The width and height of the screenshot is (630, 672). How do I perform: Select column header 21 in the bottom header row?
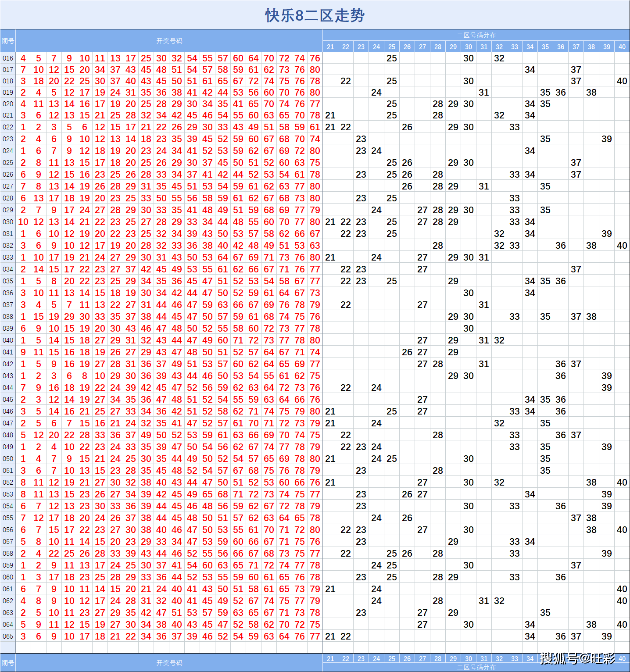pyautogui.click(x=330, y=658)
